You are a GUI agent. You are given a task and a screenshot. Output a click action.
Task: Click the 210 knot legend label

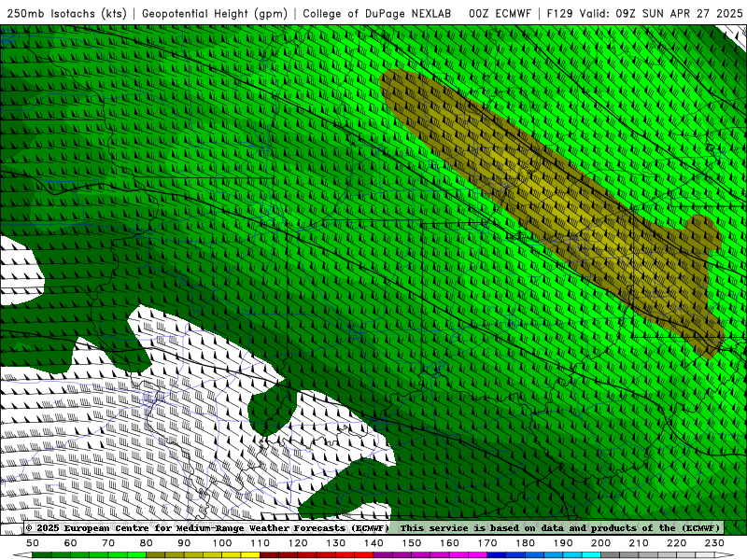point(639,543)
